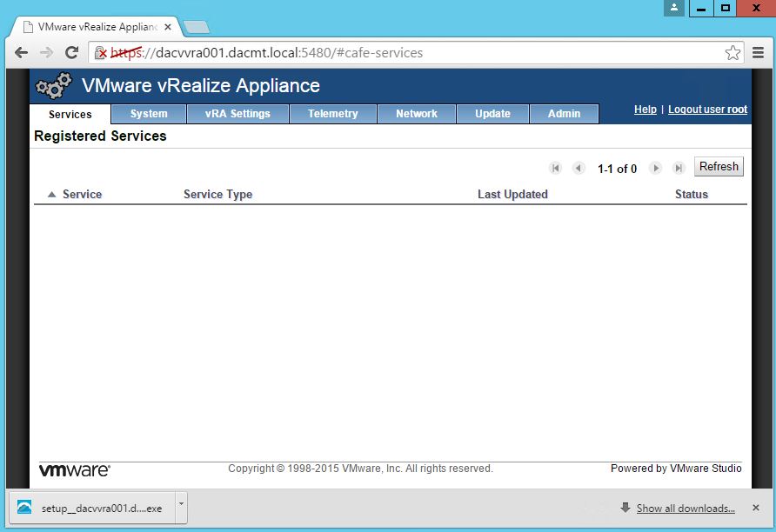Image resolution: width=776 pixels, height=532 pixels.
Task: Bookmark this page with the star icon
Action: [x=733, y=52]
